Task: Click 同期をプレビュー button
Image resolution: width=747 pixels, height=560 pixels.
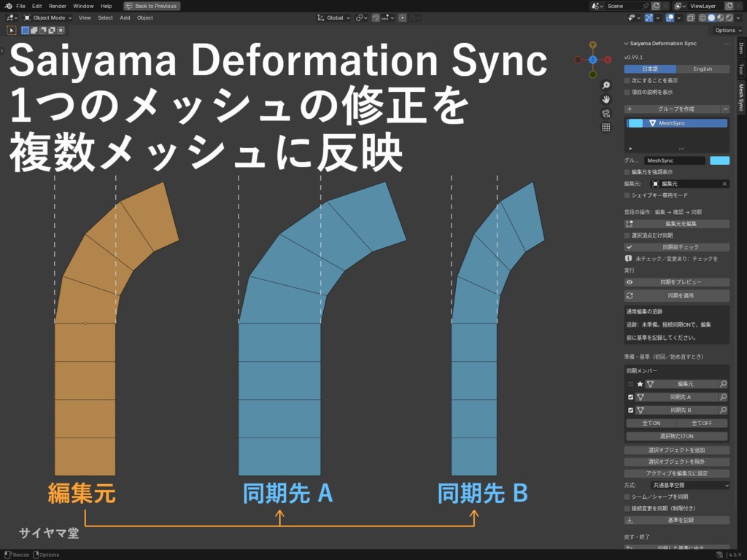Action: click(677, 282)
